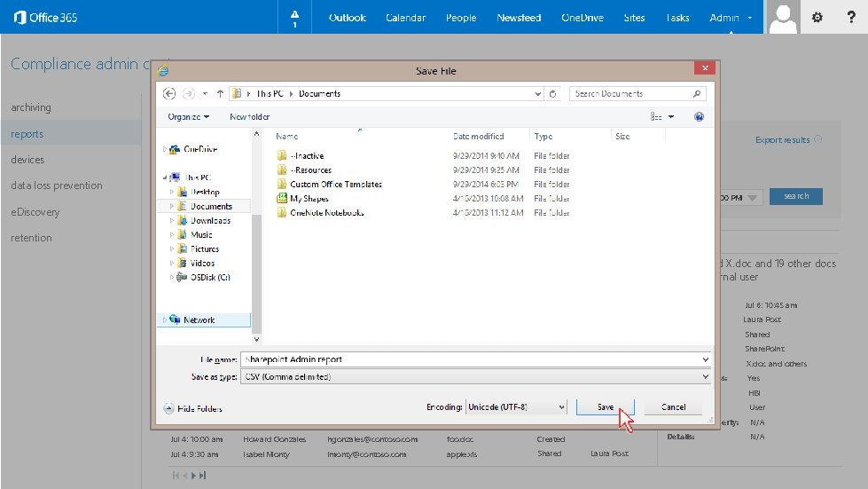Select archiving in the left sidebar

[31, 107]
